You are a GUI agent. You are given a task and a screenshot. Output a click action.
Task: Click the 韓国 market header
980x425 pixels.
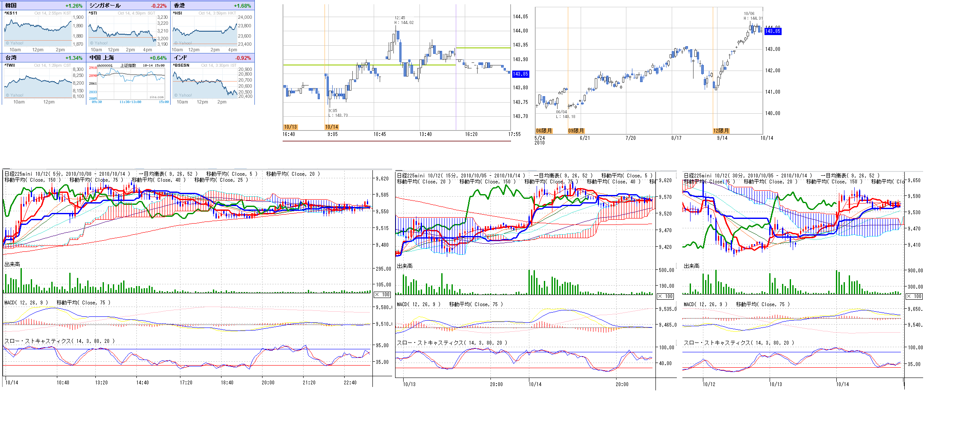click(x=11, y=6)
